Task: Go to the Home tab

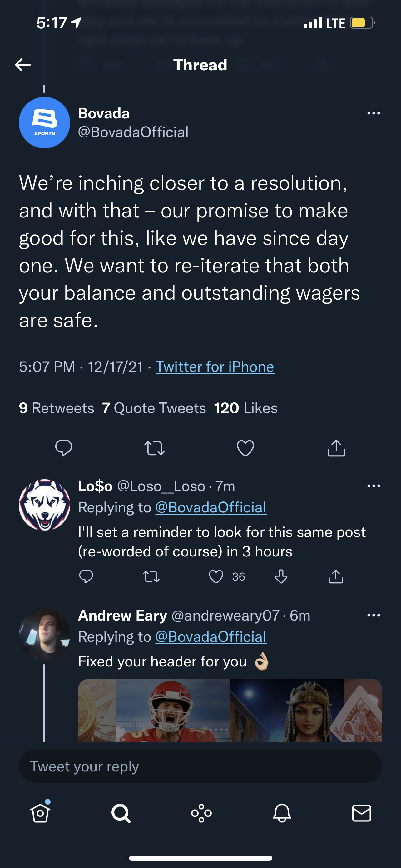Action: click(40, 813)
